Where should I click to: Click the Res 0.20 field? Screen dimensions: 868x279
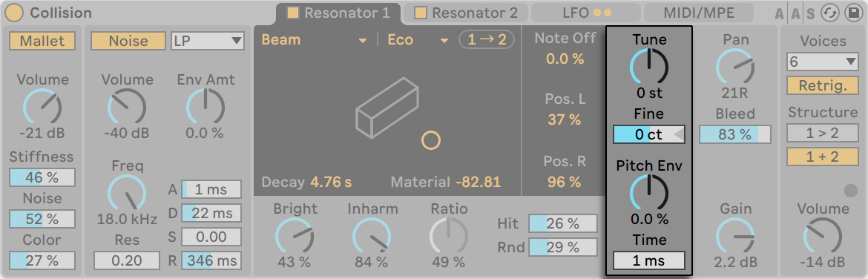[x=127, y=260]
